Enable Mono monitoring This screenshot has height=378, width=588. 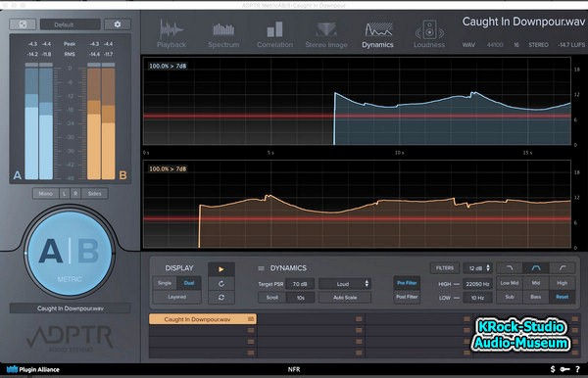click(x=46, y=193)
